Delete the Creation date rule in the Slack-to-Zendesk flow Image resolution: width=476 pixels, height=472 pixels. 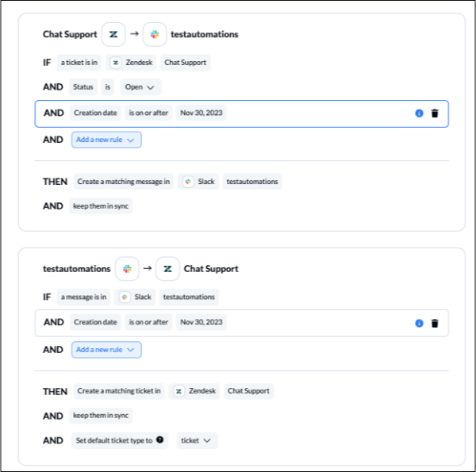(435, 323)
